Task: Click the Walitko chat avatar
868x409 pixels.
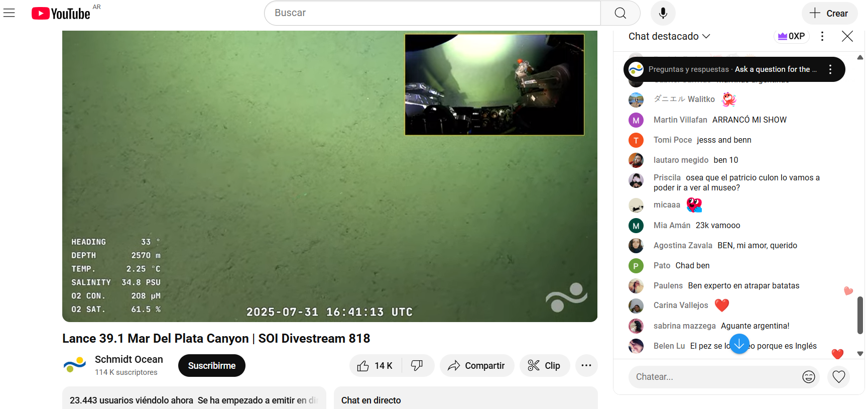Action: pos(636,99)
